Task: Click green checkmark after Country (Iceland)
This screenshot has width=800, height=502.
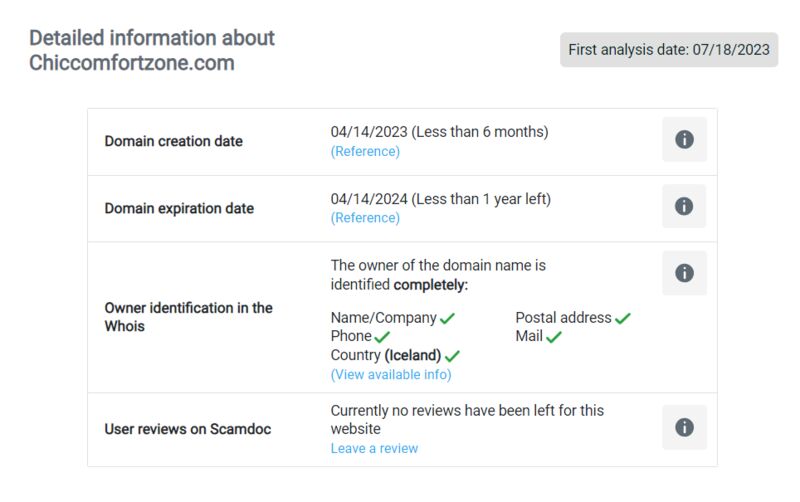Action: (x=452, y=356)
